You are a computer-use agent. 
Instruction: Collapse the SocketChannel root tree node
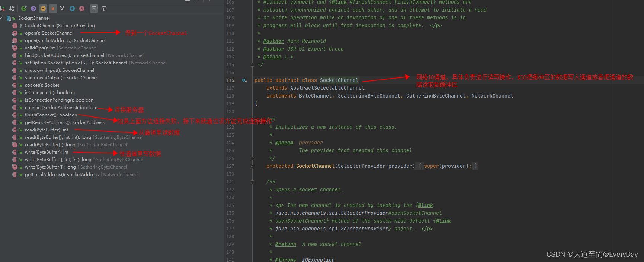2,18
